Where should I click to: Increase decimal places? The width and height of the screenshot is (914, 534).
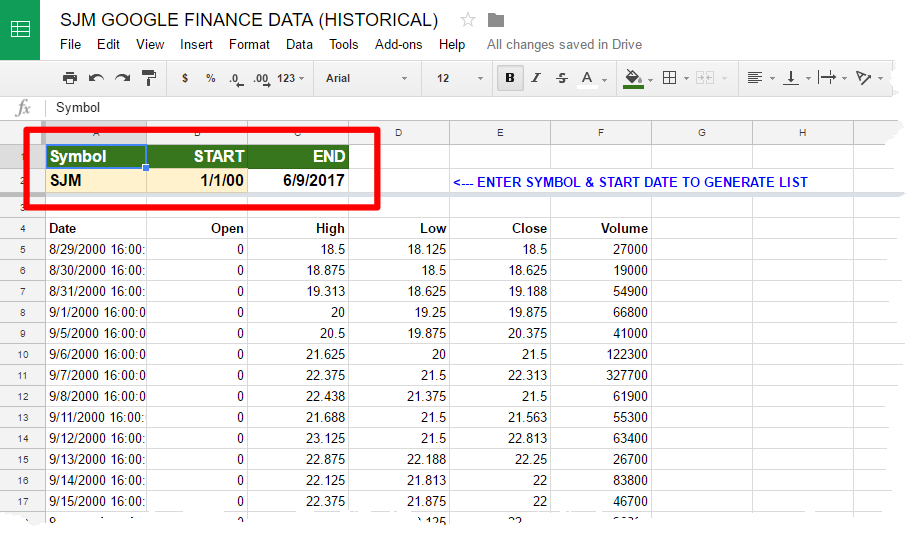coord(262,79)
